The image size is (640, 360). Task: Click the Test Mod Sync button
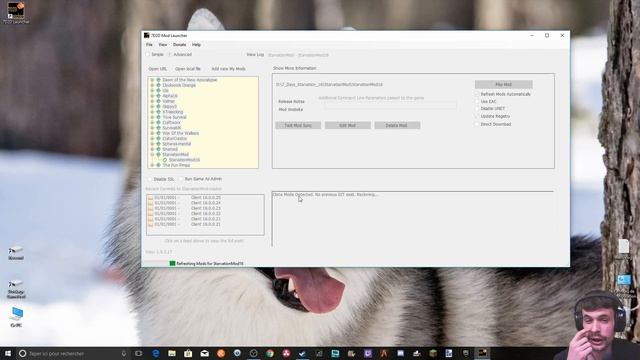click(298, 125)
